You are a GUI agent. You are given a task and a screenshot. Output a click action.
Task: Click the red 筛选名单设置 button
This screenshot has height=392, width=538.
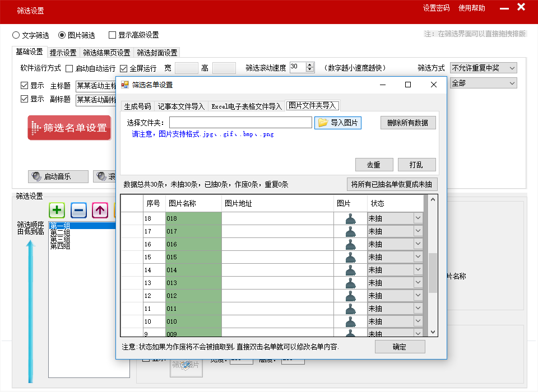pyautogui.click(x=69, y=128)
